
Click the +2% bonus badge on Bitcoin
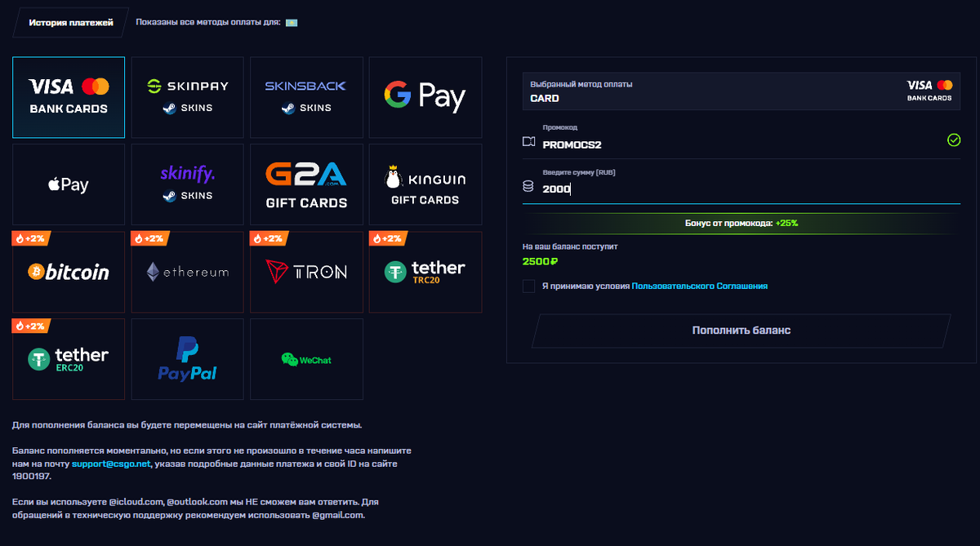pos(32,238)
